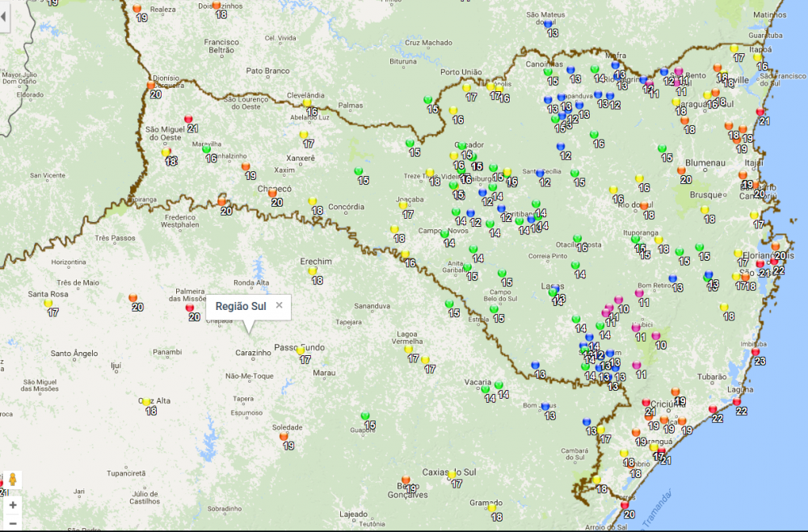This screenshot has width=808, height=532.
Task: Select the yellow marker 16 near Clevelândia
Action: pyautogui.click(x=307, y=103)
